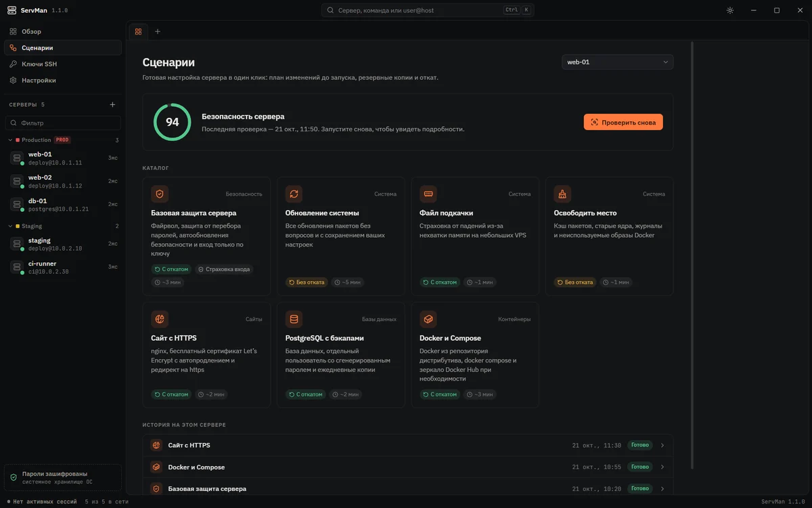The width and height of the screenshot is (812, 508).
Task: Click the Страховка входа badge
Action: (x=224, y=269)
